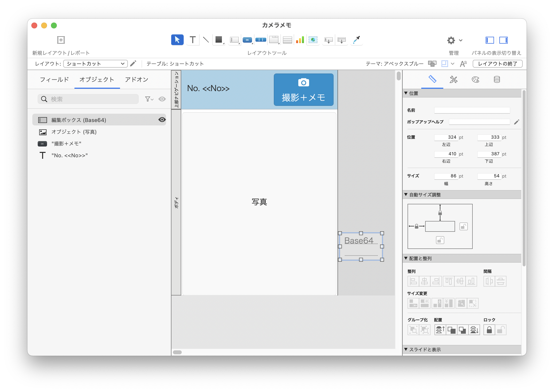This screenshot has height=392, width=554.
Task: Click Send Backward arrange icon
Action: [x=463, y=330]
